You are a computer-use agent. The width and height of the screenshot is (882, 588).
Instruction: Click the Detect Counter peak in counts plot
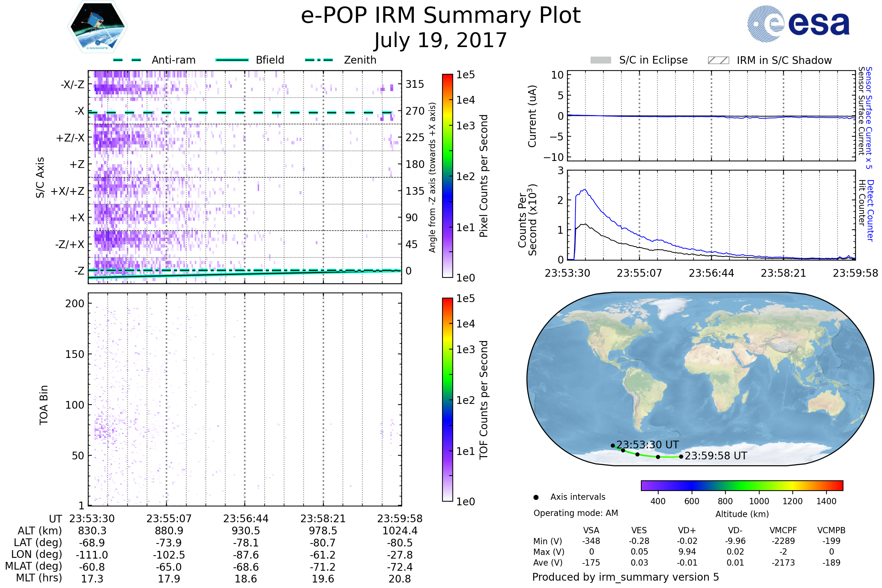585,190
